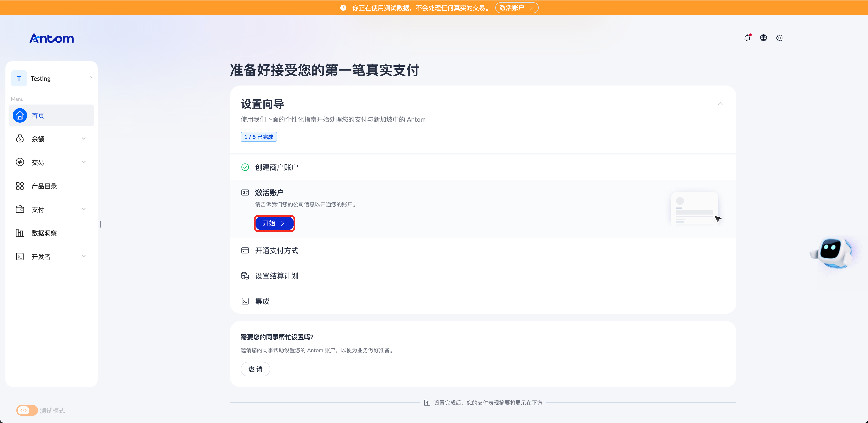Open the Testing account switcher arrow
Image resolution: width=868 pixels, height=423 pixels.
91,78
